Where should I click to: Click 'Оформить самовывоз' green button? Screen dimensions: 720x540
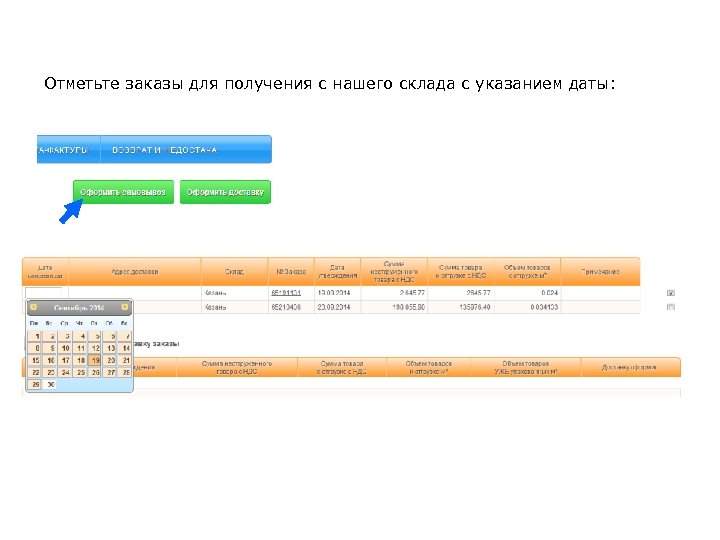click(x=123, y=192)
